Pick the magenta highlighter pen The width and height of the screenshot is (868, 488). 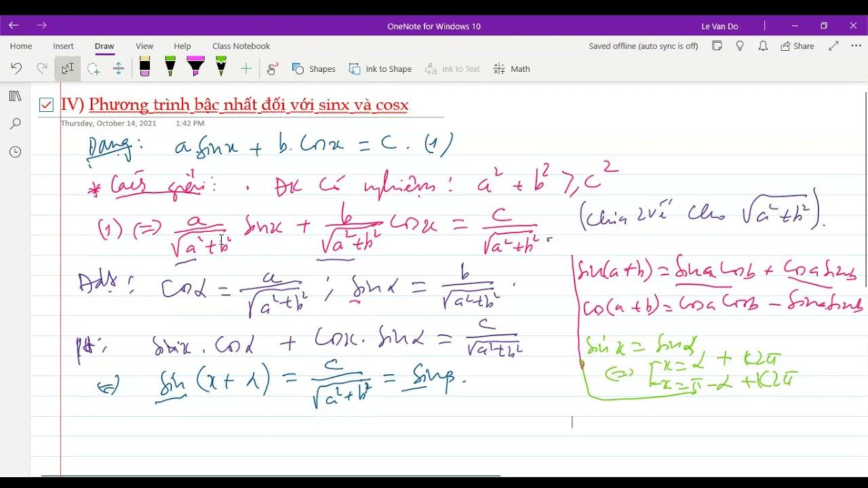click(195, 66)
